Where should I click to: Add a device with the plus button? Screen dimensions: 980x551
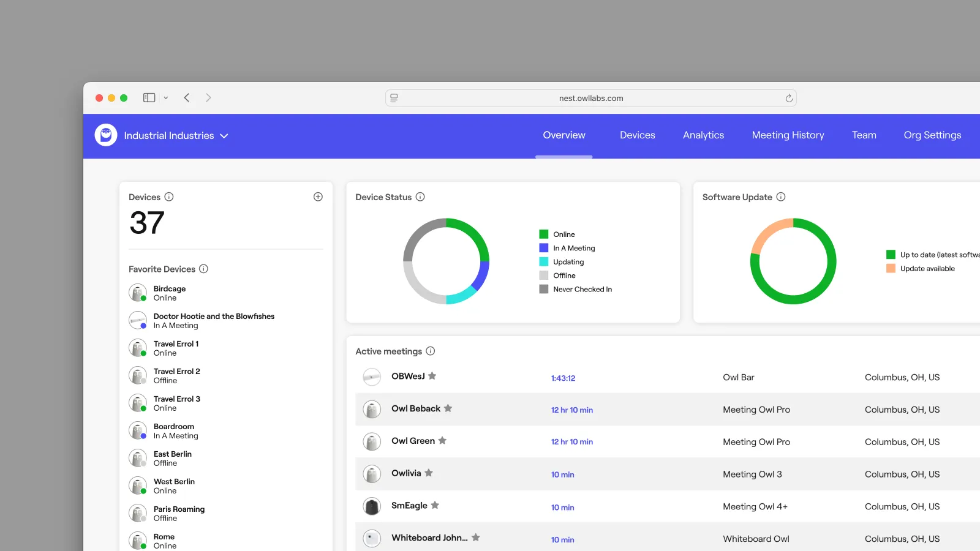pos(318,197)
